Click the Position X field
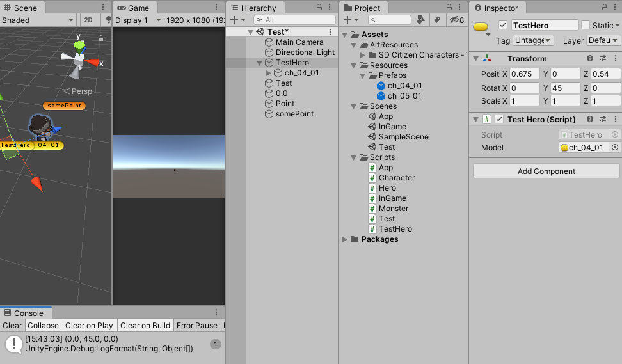The height and width of the screenshot is (364, 622). 525,74
